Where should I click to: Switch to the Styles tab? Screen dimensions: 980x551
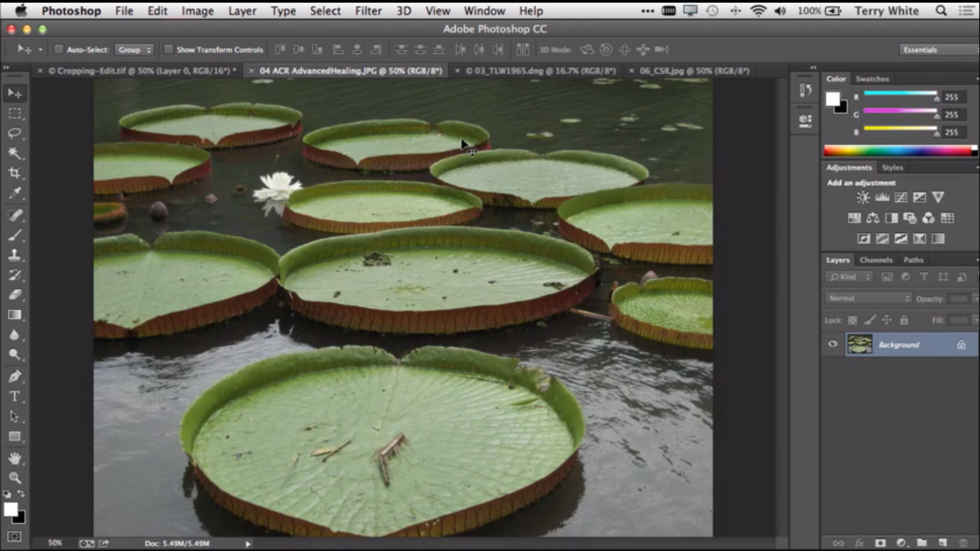click(x=892, y=168)
